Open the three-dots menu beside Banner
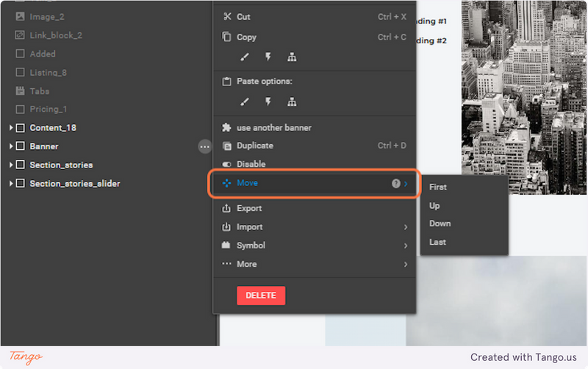588x369 pixels. click(205, 146)
